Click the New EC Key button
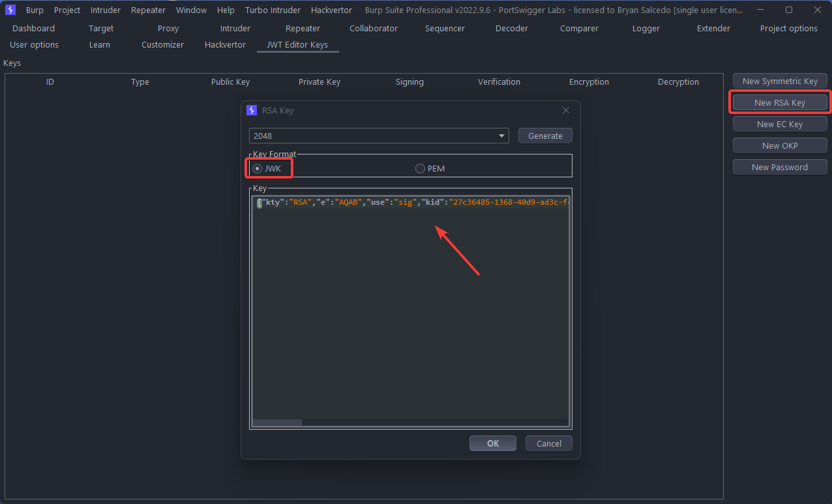This screenshot has height=504, width=832. (x=780, y=124)
